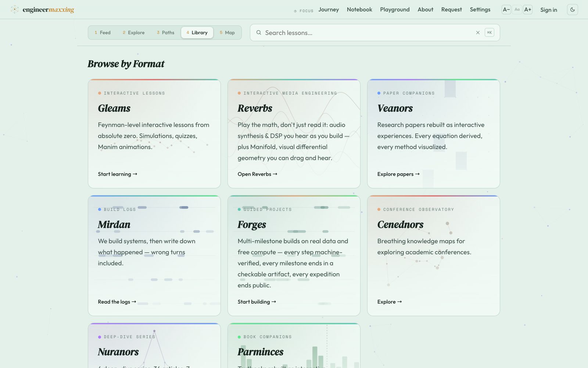Click the Start building link
Viewport: 588px width, 368px height.
click(257, 302)
